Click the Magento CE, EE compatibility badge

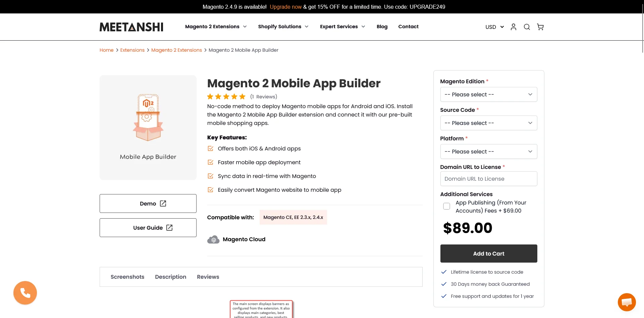point(293,217)
